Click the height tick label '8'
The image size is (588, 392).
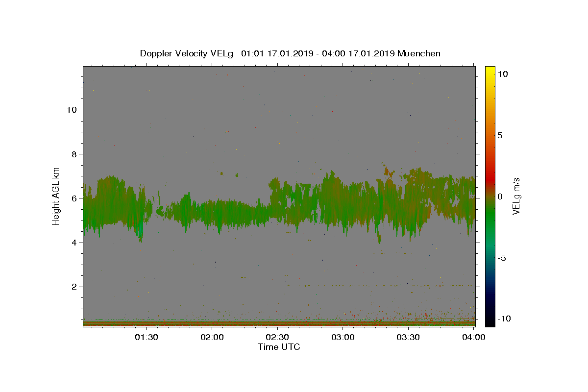75,154
